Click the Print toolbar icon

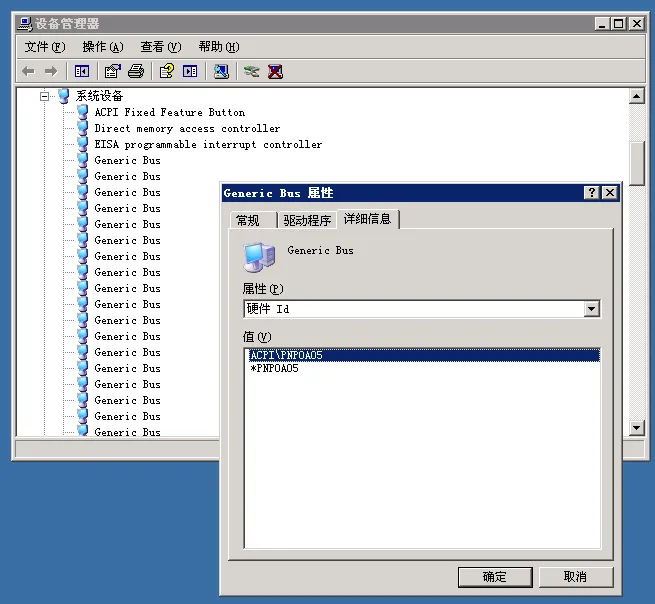click(x=136, y=71)
